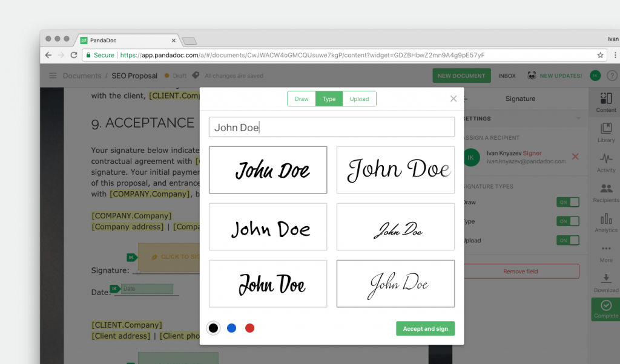Toggle the Draw signature type switch

click(x=568, y=202)
